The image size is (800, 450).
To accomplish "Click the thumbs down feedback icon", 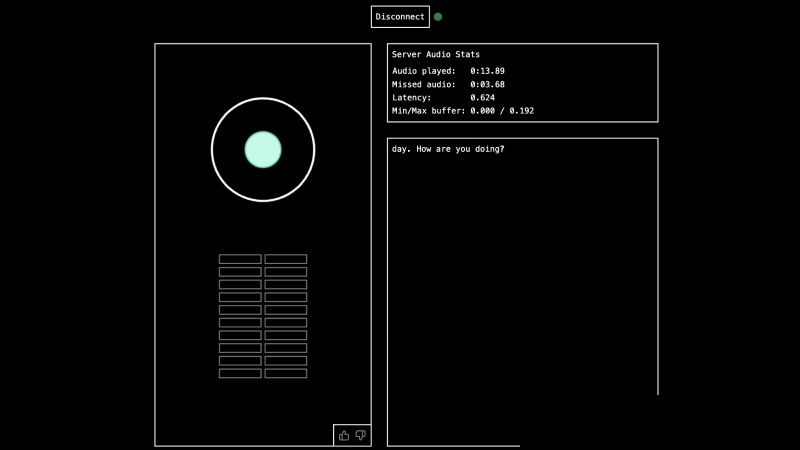I will pos(361,435).
